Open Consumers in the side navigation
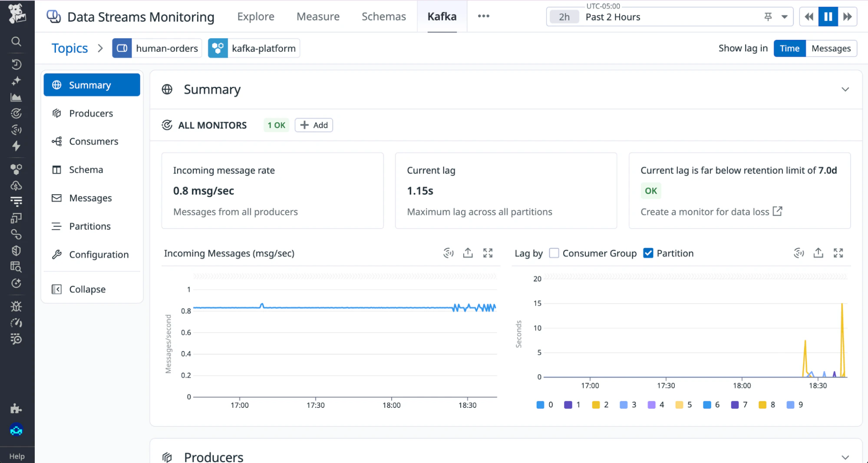Screen dimensions: 868x463 pyautogui.click(x=93, y=142)
